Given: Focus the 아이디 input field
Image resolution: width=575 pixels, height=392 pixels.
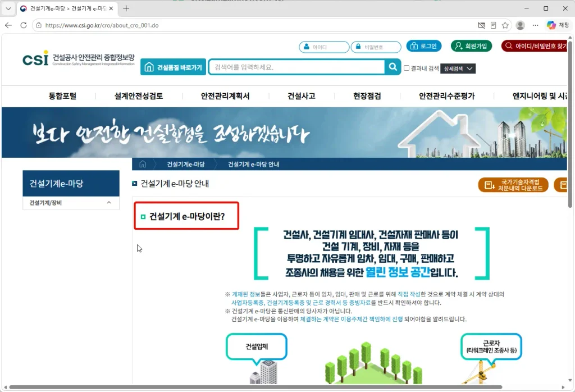Looking at the screenshot, I should tap(324, 47).
